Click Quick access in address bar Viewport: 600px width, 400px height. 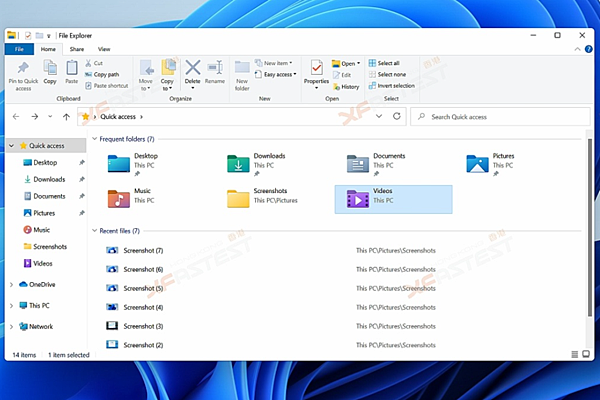[118, 117]
